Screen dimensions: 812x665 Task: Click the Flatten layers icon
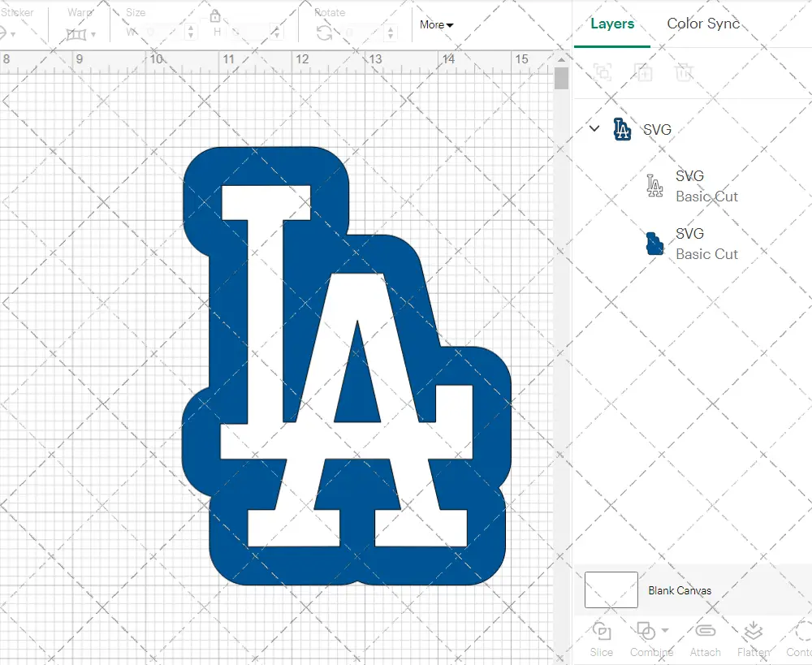(753, 632)
